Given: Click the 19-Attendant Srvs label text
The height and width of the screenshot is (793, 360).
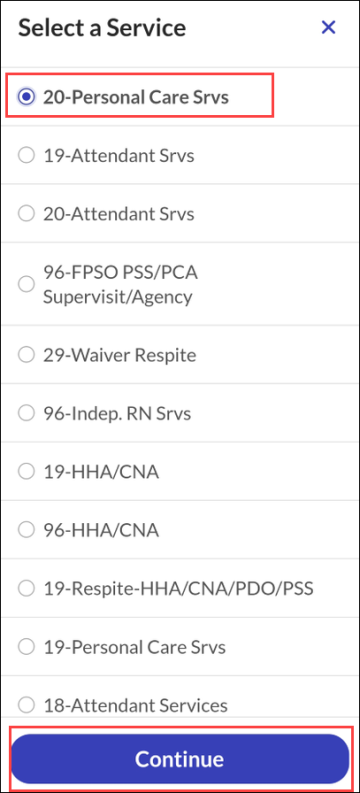Looking at the screenshot, I should pos(118,155).
